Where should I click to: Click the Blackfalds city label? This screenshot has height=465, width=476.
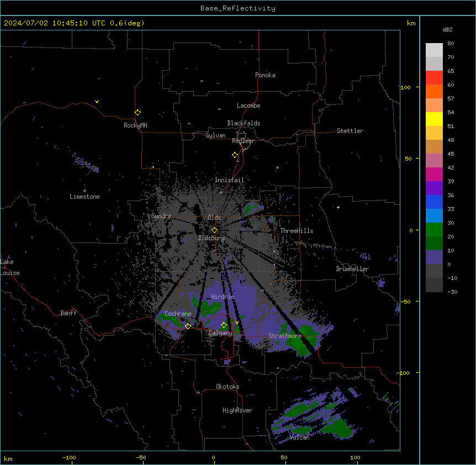(x=244, y=123)
